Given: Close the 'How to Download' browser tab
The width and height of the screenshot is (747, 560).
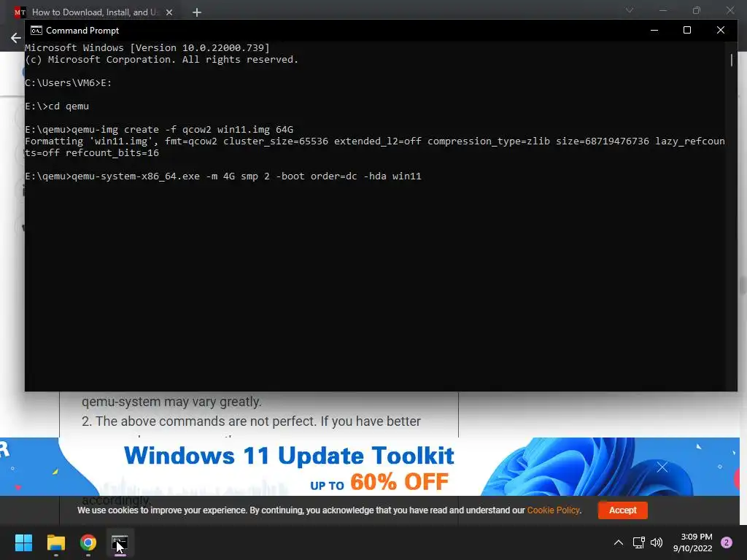Looking at the screenshot, I should pyautogui.click(x=169, y=12).
